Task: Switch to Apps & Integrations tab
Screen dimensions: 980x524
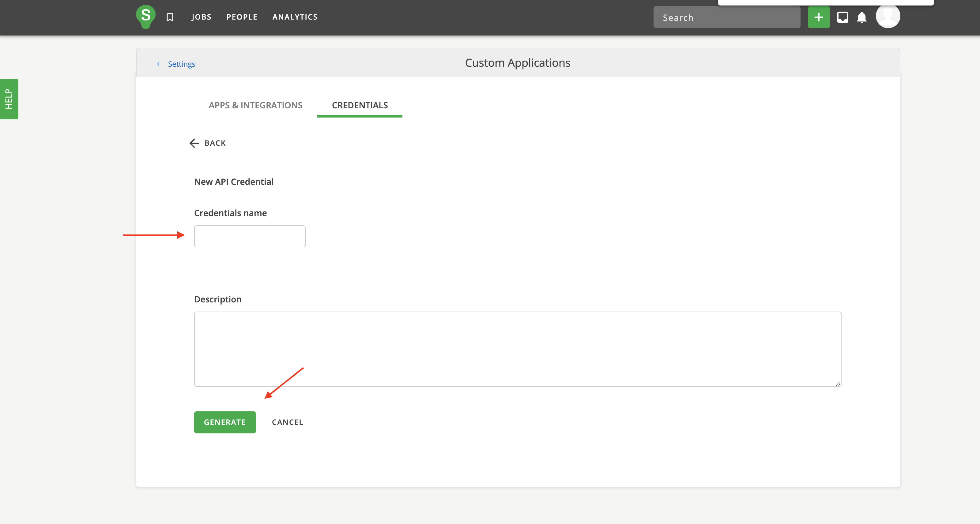Action: coord(255,105)
